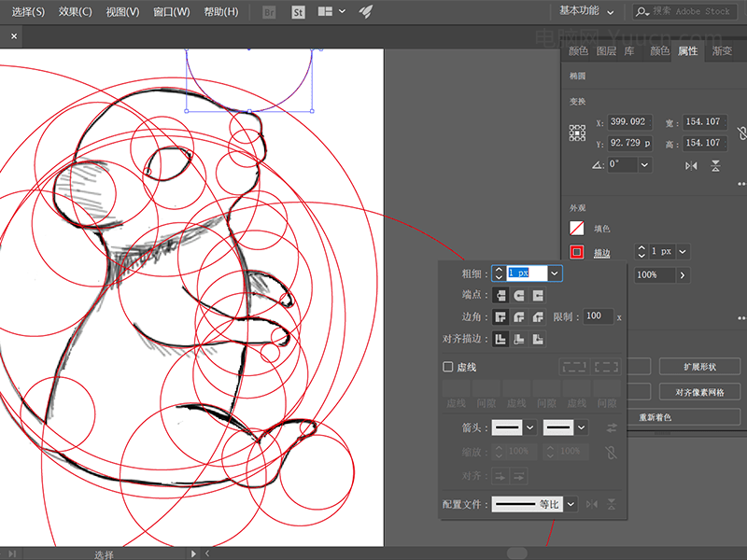Click the reference point grid icon

(577, 133)
